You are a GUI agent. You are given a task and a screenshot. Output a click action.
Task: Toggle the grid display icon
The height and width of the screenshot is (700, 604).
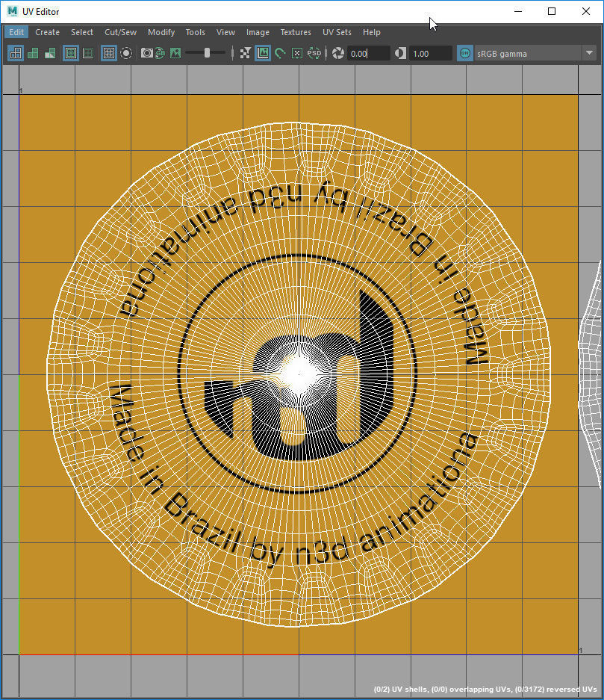click(108, 54)
